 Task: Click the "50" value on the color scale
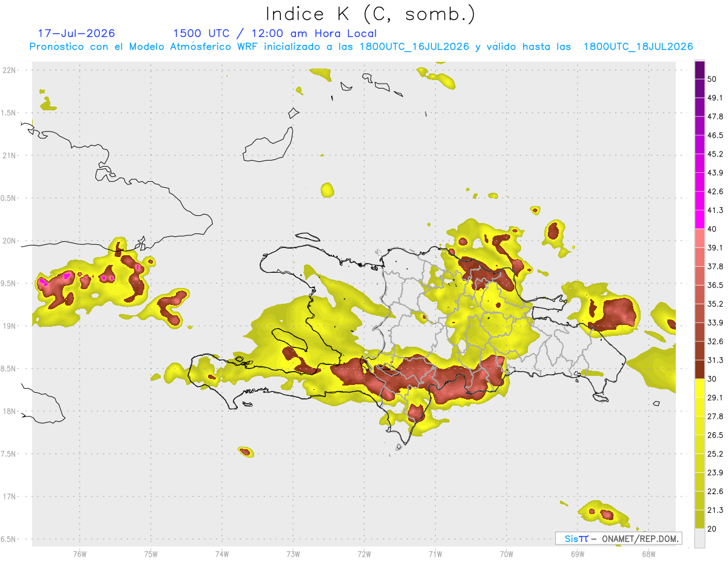(x=712, y=79)
